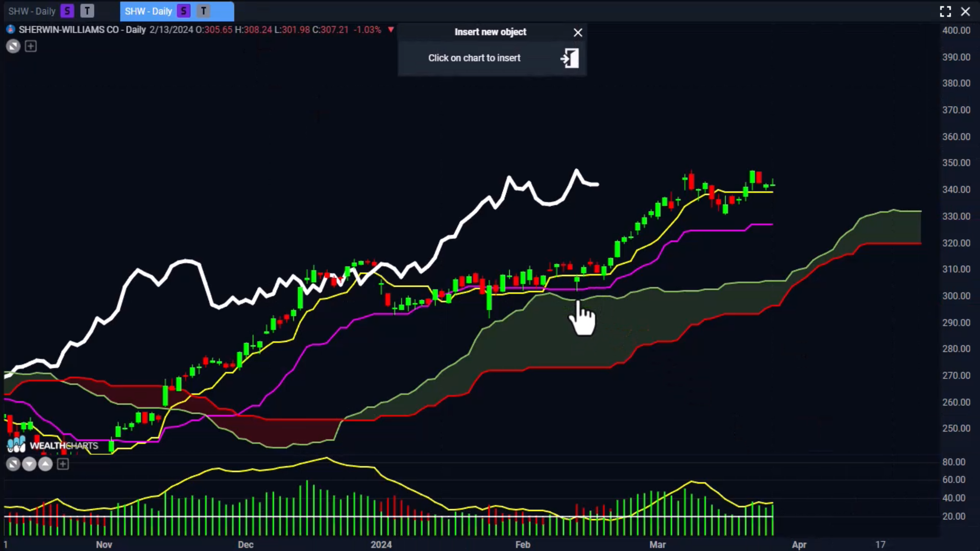Screen dimensions: 980x551
Task: Click the Sherwin-Williams company logo icon
Action: tap(10, 30)
